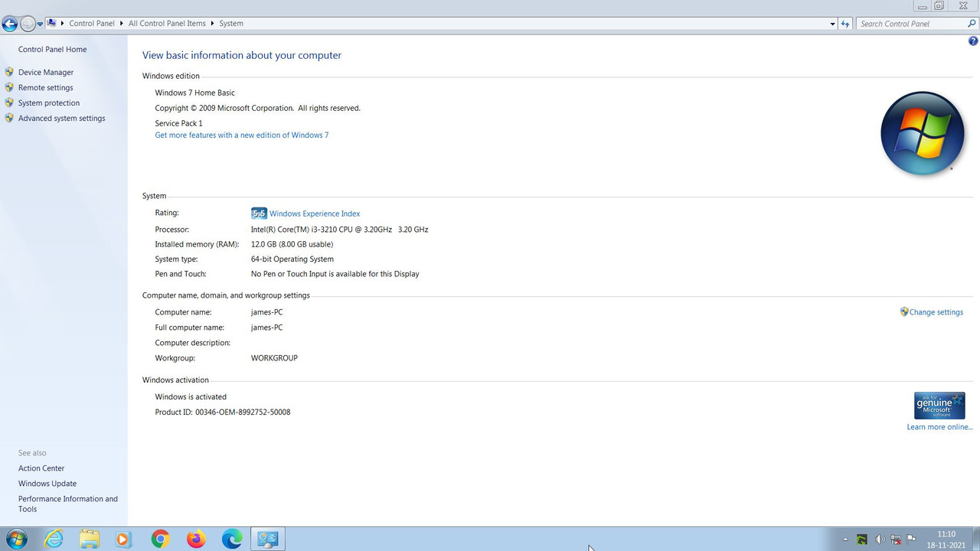The height and width of the screenshot is (551, 980).
Task: Launch Microsoft Edge from taskbar
Action: pyautogui.click(x=232, y=539)
